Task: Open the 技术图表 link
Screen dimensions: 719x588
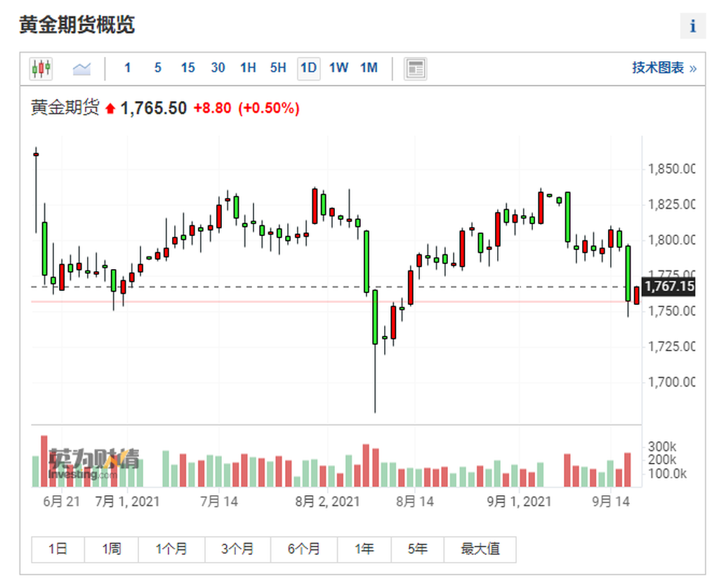Action: coord(664,68)
